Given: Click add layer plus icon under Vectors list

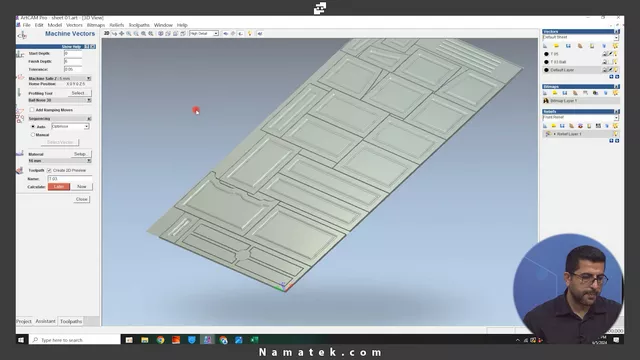Looking at the screenshot, I should (x=611, y=77).
